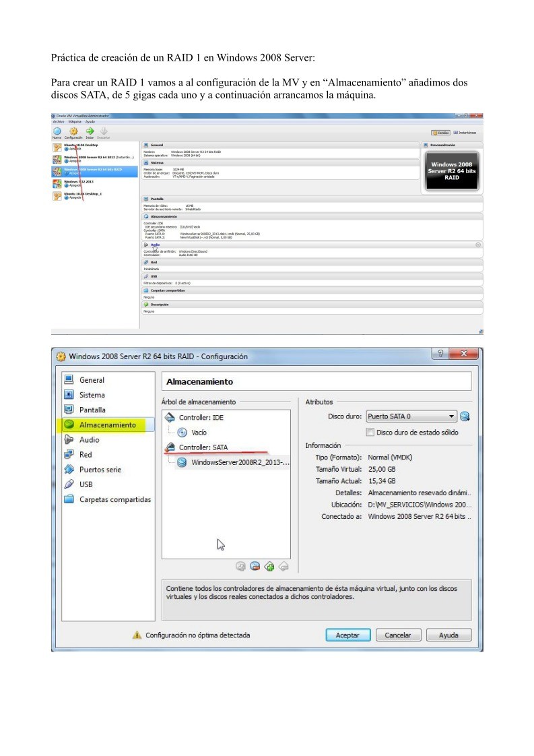Select the Ubuntu 10.04 Desktop VM
The height and width of the screenshot is (756, 534).
94,147
